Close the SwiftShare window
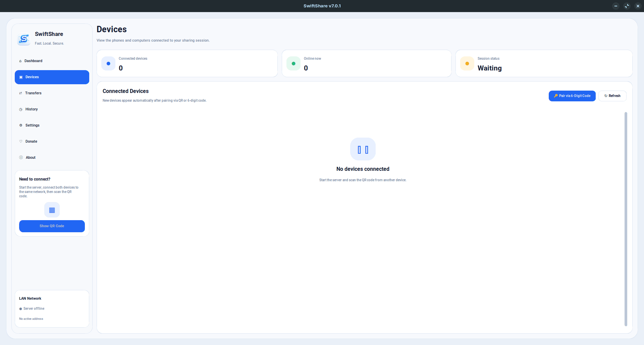The height and width of the screenshot is (345, 644). coord(638,6)
